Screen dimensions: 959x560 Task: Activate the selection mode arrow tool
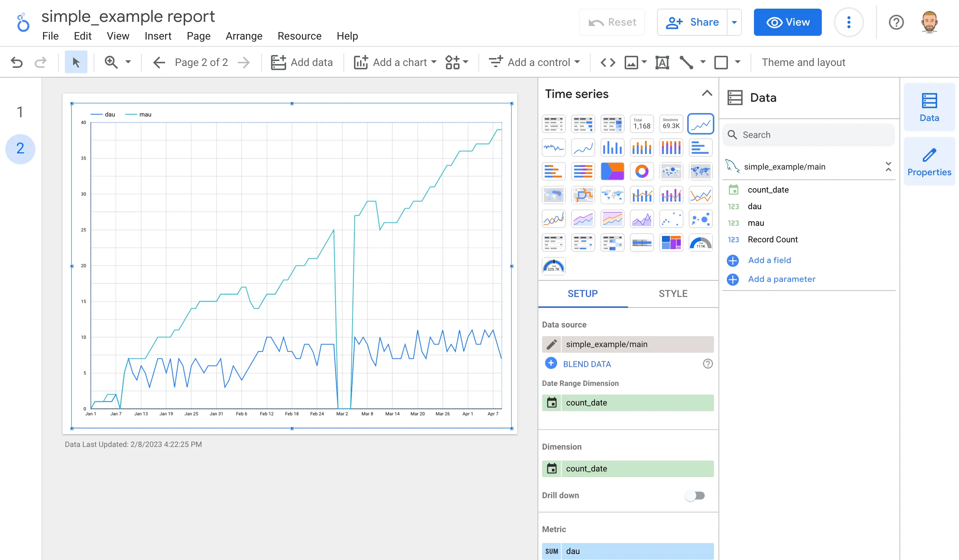coord(76,62)
